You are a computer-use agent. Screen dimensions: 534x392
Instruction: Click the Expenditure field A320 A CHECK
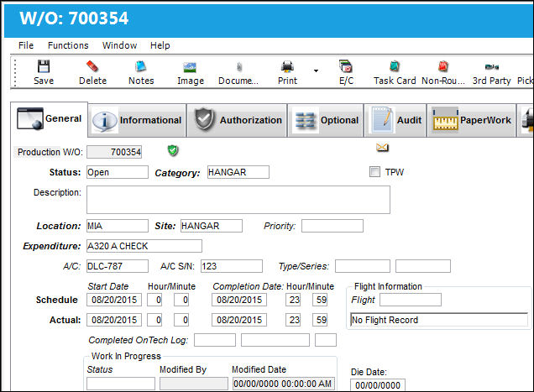(144, 246)
